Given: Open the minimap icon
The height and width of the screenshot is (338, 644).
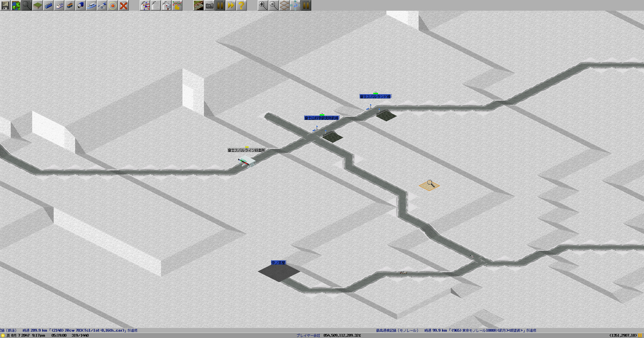Looking at the screenshot, I should pyautogui.click(x=16, y=5).
